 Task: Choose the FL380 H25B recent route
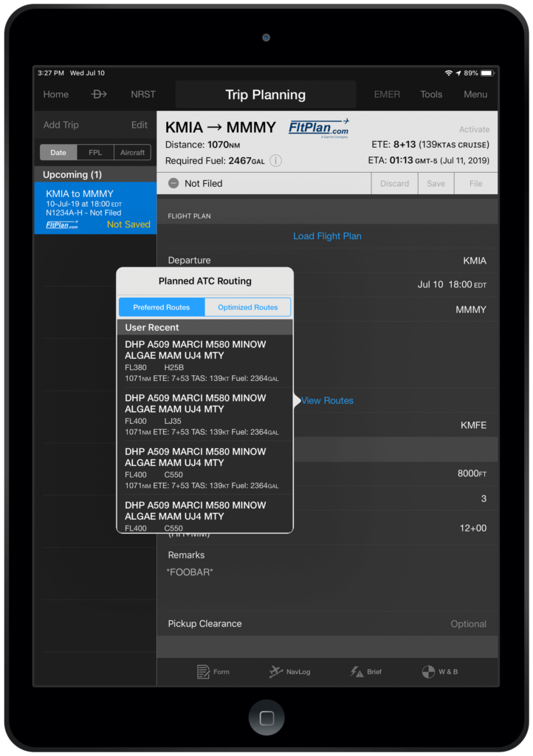click(204, 361)
